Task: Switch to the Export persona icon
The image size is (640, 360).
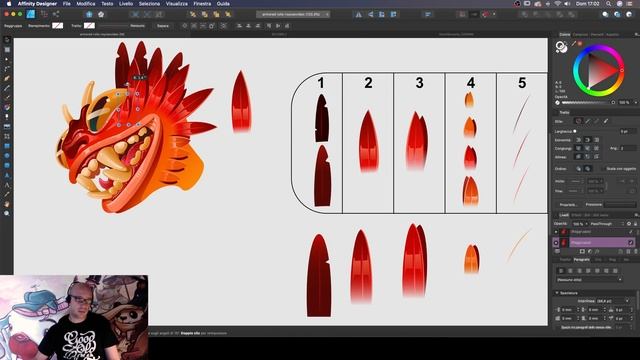Action: (56, 14)
